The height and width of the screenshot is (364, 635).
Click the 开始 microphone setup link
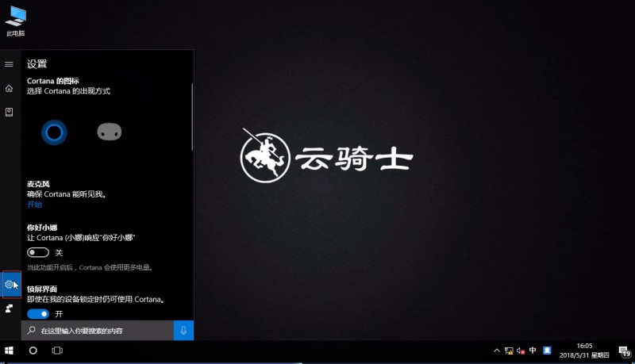pos(34,205)
